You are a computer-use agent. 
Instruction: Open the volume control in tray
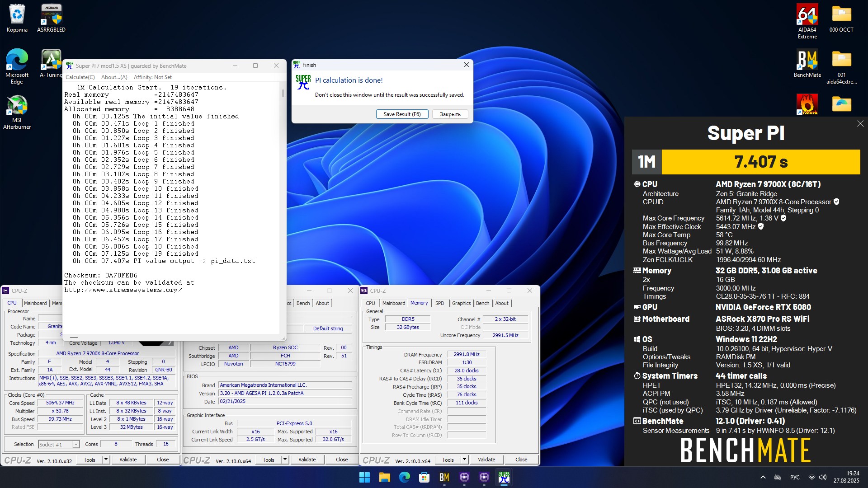coord(823,477)
